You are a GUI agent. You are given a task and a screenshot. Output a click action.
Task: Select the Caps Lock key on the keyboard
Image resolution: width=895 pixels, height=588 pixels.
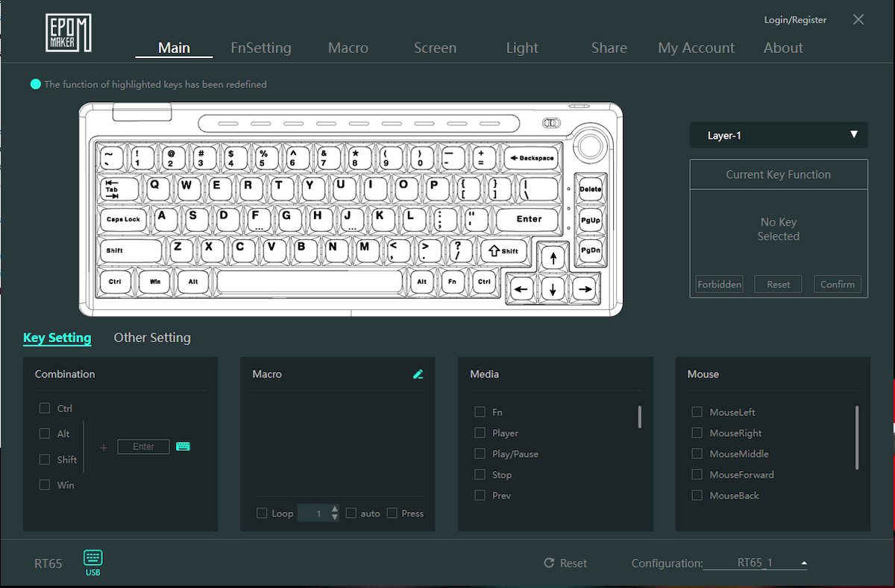click(x=124, y=219)
